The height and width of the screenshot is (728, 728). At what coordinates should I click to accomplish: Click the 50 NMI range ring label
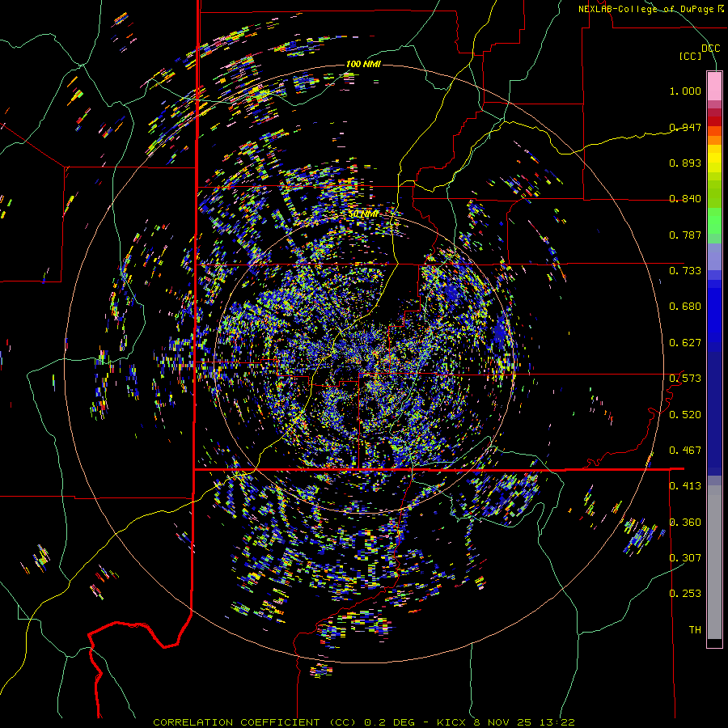[x=363, y=214]
